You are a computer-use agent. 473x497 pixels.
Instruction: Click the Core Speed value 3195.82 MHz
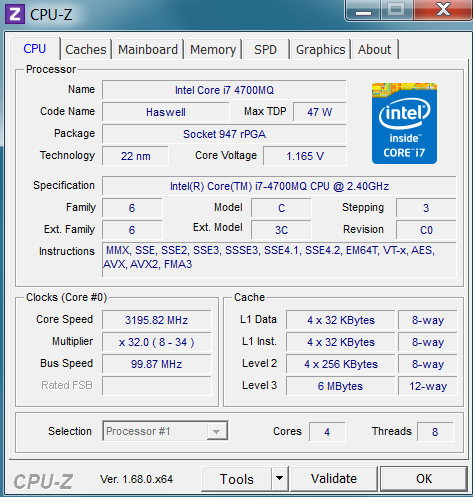point(157,320)
